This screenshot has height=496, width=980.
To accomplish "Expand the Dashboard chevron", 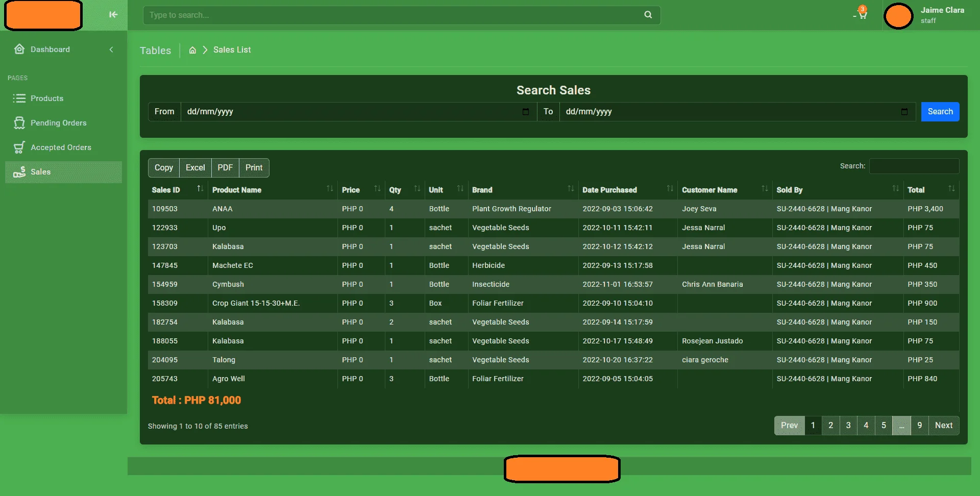I will 111,49.
